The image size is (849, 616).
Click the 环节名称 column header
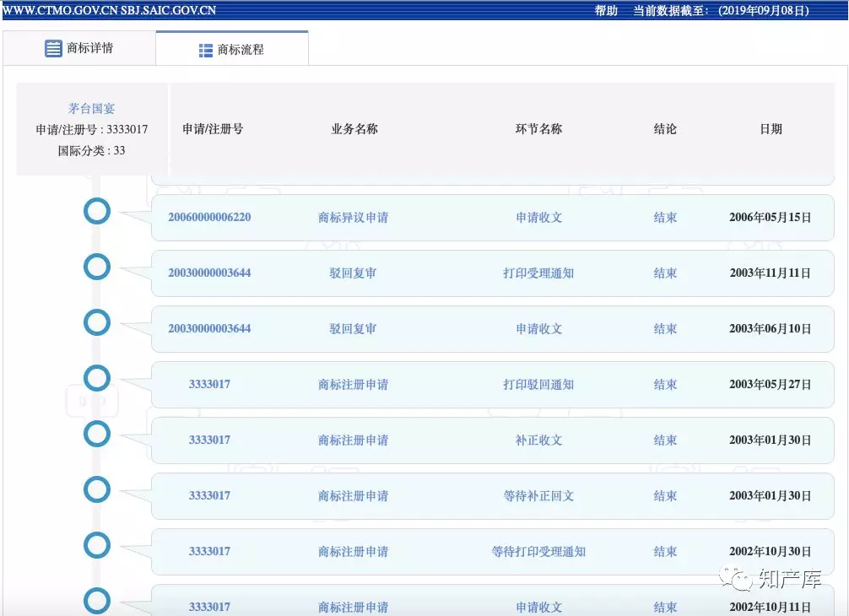click(x=538, y=129)
